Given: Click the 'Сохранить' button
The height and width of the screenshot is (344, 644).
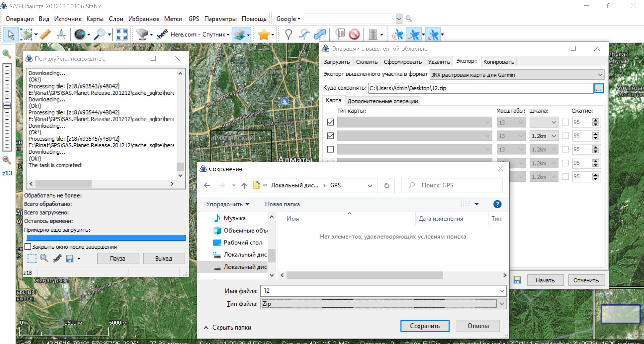Looking at the screenshot, I should click(x=425, y=326).
